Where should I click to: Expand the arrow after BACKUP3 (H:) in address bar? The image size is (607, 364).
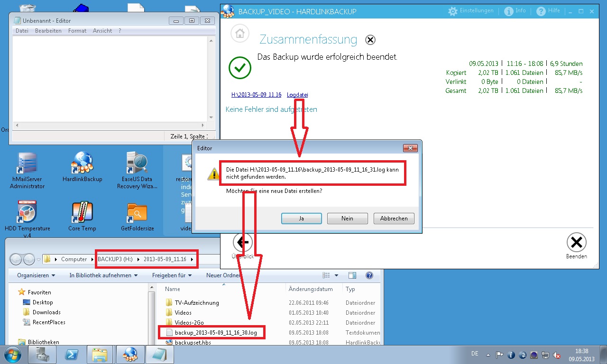pyautogui.click(x=139, y=259)
